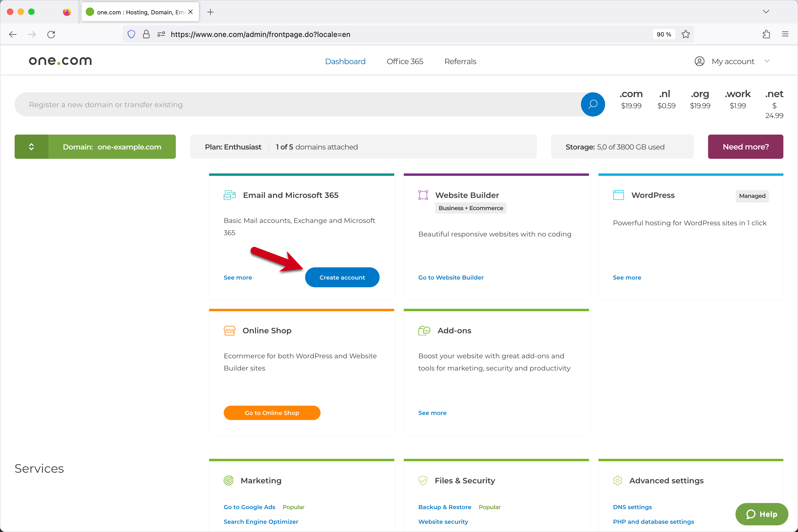Click the Need more? button

[x=745, y=146]
